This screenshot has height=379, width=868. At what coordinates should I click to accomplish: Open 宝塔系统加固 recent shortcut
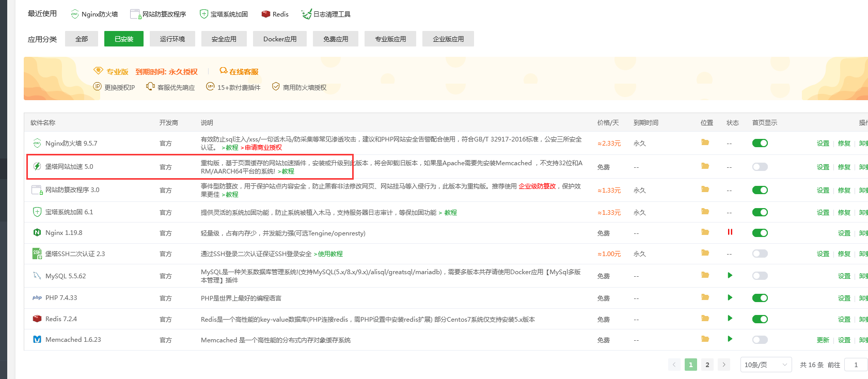point(224,14)
